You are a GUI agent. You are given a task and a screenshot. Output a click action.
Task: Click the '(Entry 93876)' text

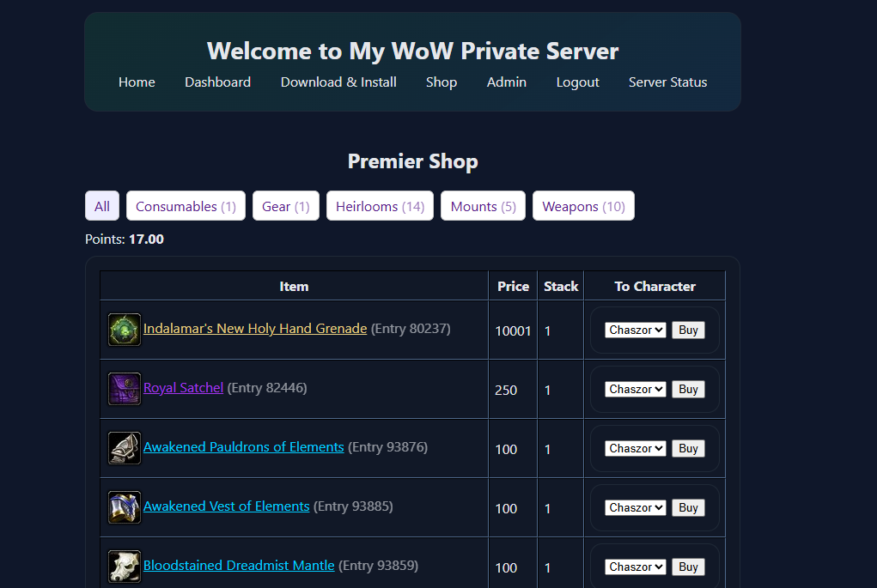pos(387,447)
